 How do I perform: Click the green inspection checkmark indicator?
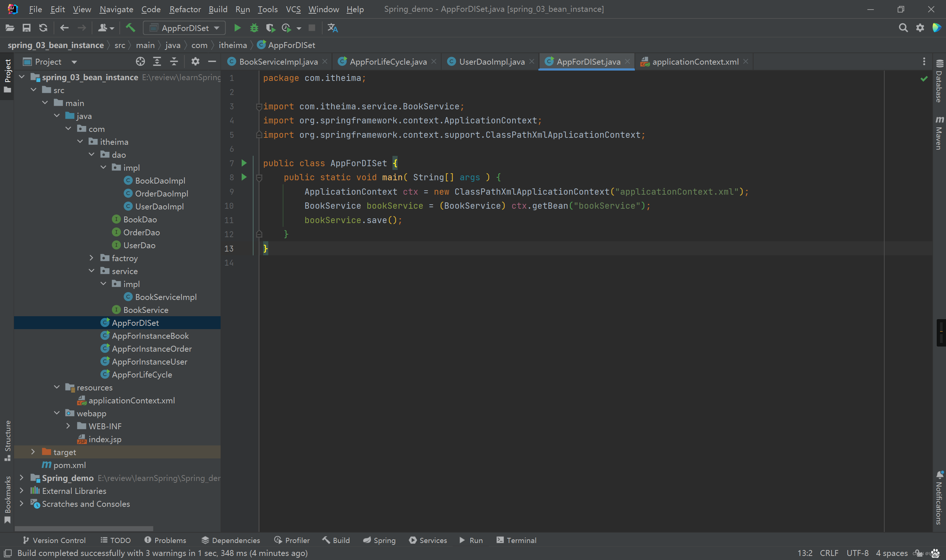(x=924, y=78)
